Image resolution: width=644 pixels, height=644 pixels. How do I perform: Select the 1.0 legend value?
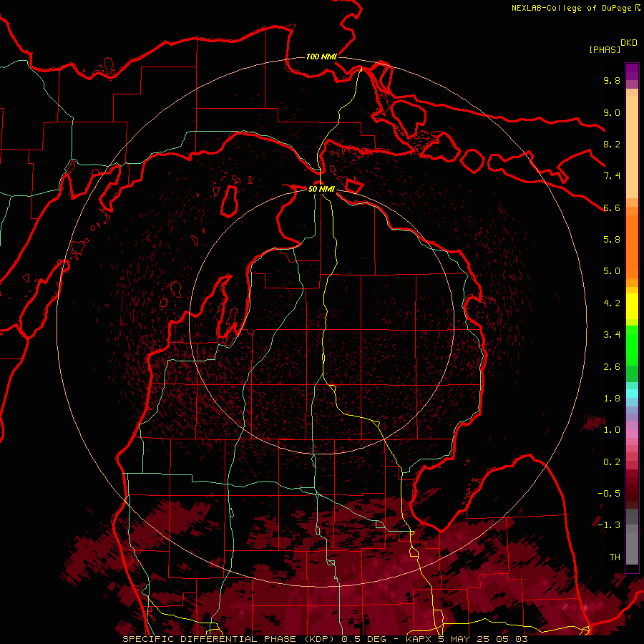(612, 430)
